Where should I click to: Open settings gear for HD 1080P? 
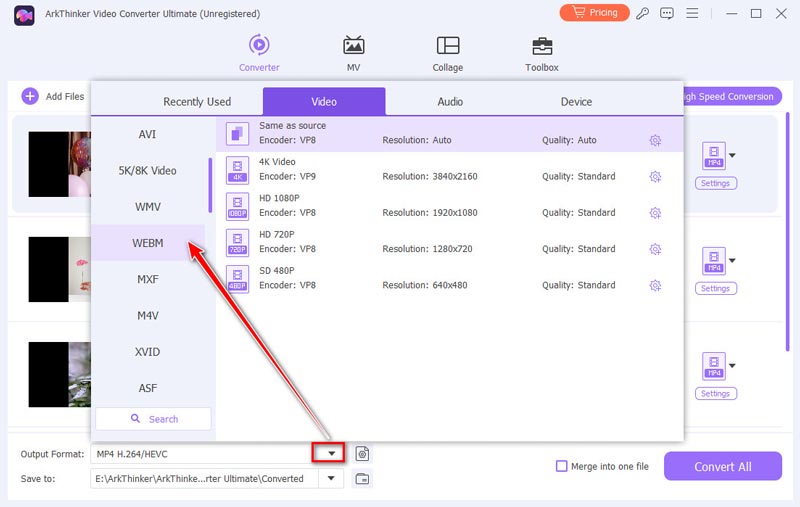[655, 213]
